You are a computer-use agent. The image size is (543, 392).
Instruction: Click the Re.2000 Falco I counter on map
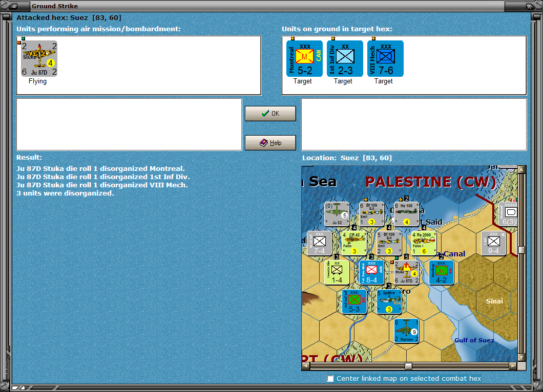coord(424,243)
